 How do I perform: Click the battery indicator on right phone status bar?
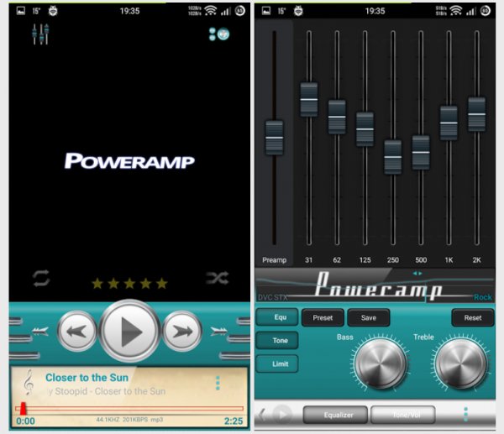[x=486, y=11]
